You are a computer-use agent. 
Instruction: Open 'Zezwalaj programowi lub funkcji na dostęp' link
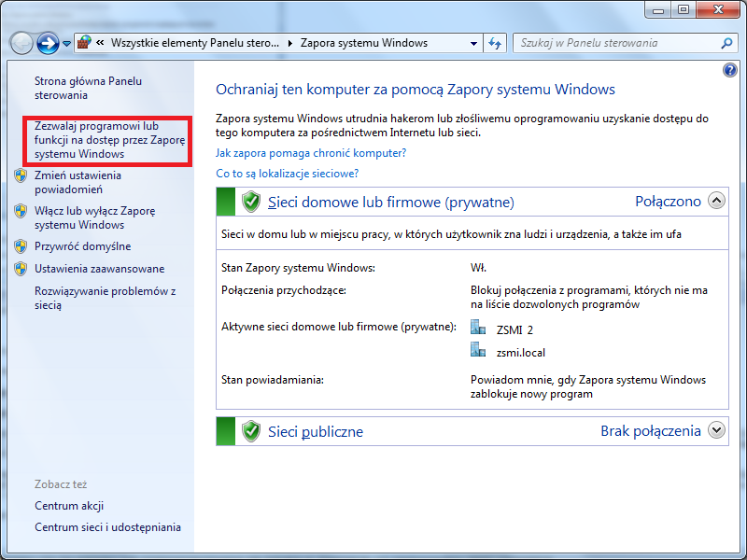click(109, 140)
